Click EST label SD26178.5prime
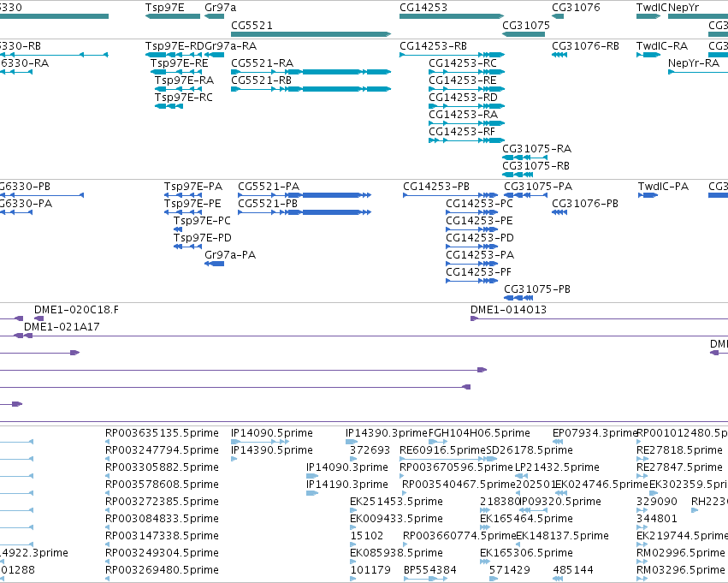 [x=530, y=450]
